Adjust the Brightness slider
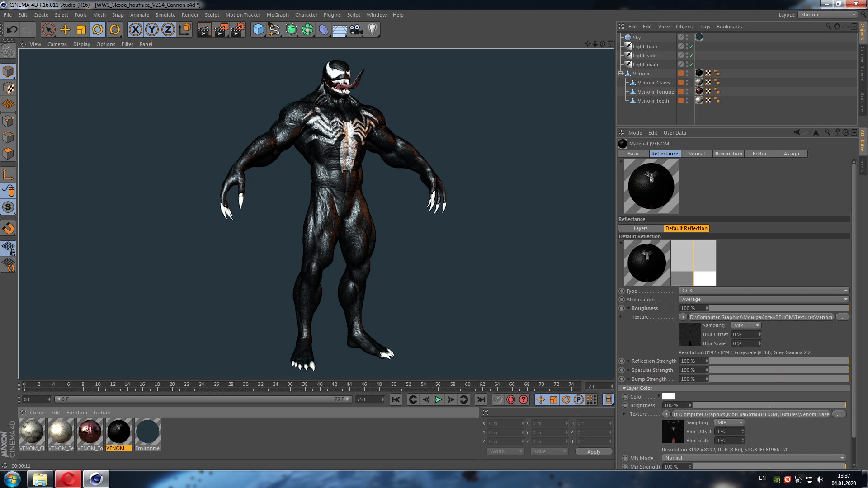The height and width of the screenshot is (488, 868). click(769, 405)
